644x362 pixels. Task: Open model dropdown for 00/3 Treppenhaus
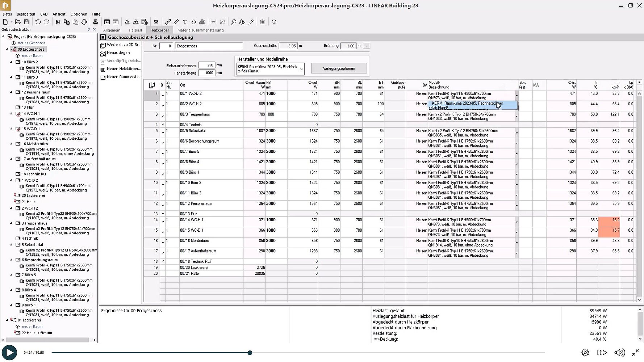tap(517, 117)
